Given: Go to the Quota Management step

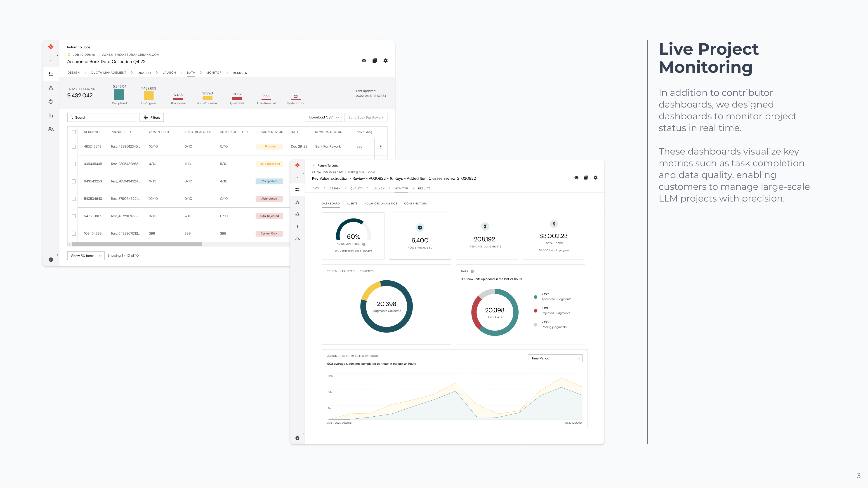Looking at the screenshot, I should click(108, 73).
